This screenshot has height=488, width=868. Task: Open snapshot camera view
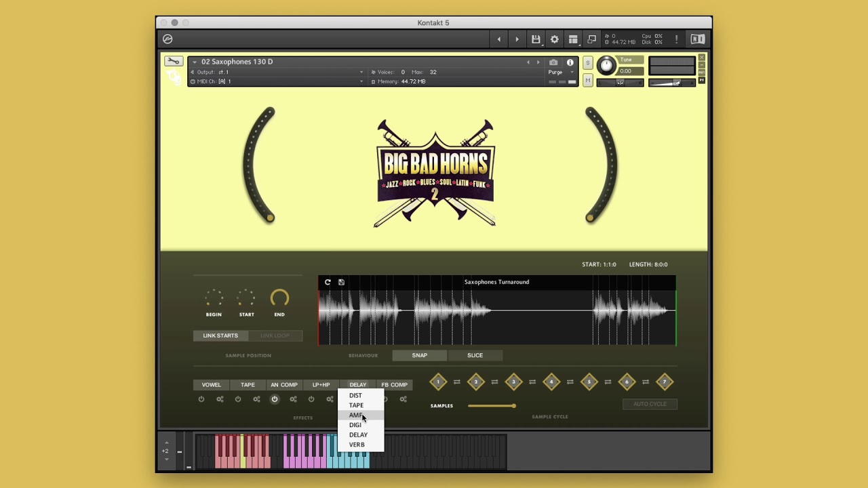(553, 62)
